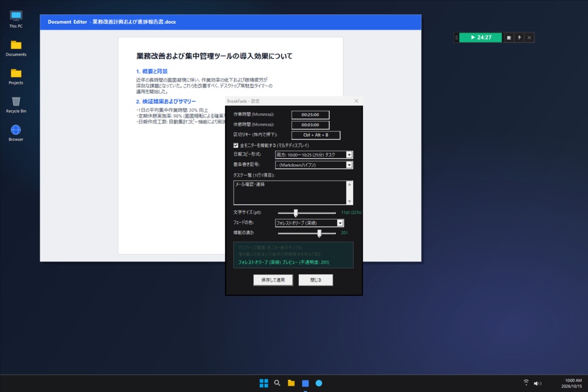
Task: Open the Recycle Bin icon
Action: pyautogui.click(x=16, y=105)
